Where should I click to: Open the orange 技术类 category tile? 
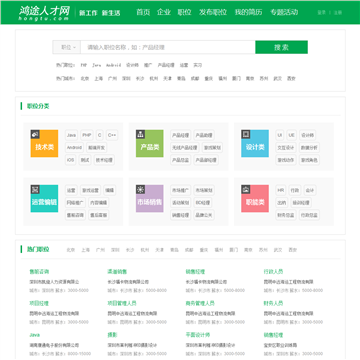(x=44, y=143)
